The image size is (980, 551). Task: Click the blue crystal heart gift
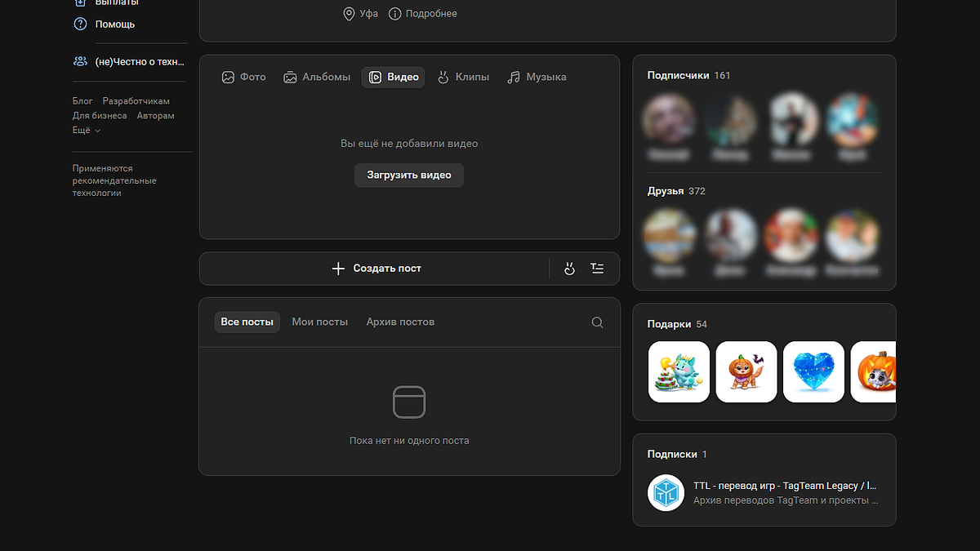pyautogui.click(x=813, y=372)
